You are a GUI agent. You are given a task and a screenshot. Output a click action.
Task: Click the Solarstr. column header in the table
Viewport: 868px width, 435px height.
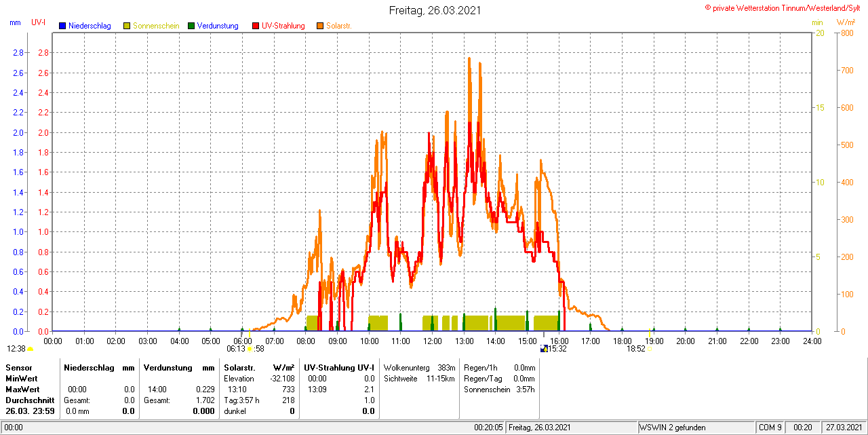[239, 367]
